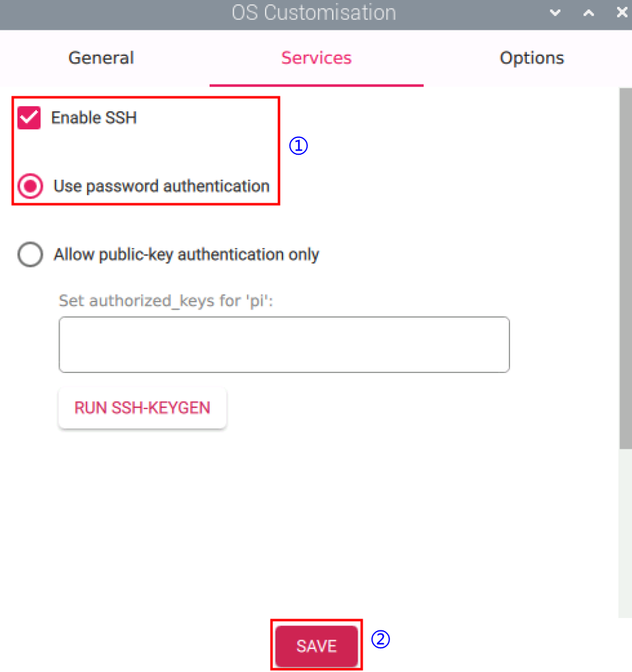Select the Use password authentication radio button
The width and height of the screenshot is (632, 672).
click(30, 186)
